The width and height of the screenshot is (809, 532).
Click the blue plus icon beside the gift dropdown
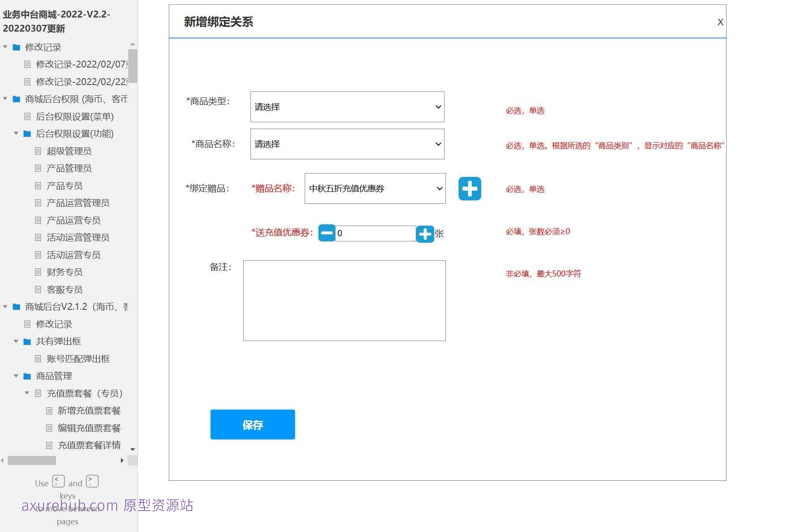pyautogui.click(x=469, y=188)
